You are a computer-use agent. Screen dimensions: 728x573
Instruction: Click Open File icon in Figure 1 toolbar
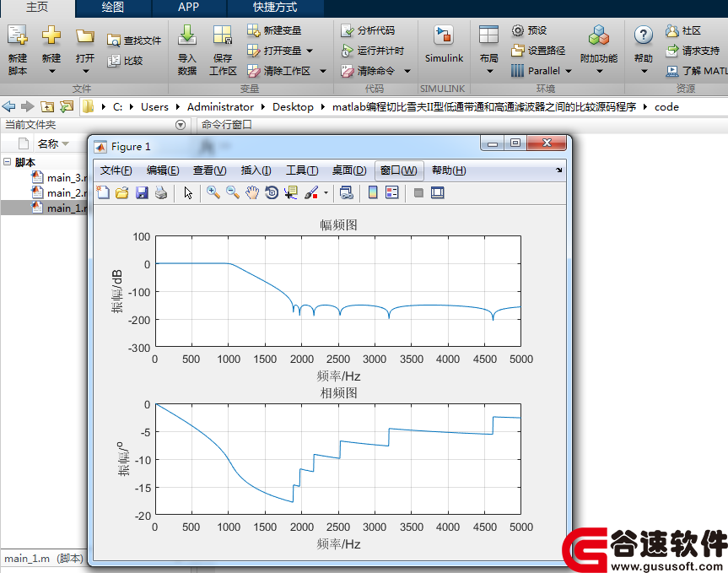coord(122,192)
